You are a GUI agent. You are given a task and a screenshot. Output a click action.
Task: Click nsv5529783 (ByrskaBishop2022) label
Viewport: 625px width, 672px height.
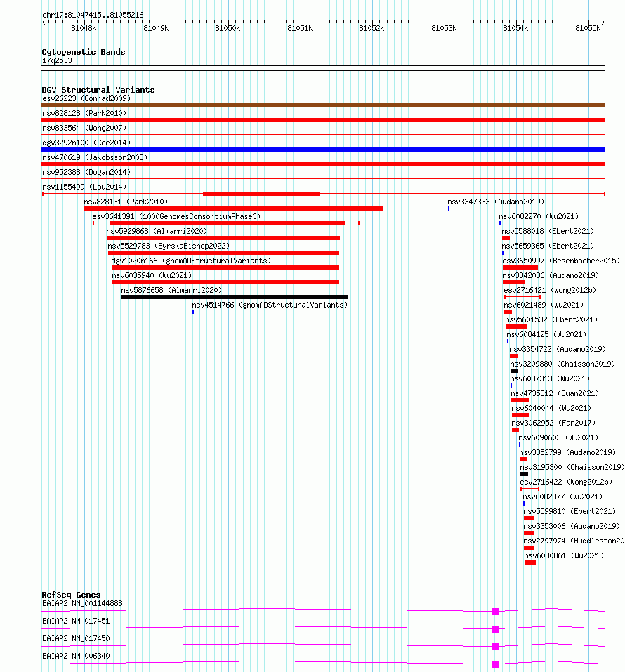pos(169,246)
